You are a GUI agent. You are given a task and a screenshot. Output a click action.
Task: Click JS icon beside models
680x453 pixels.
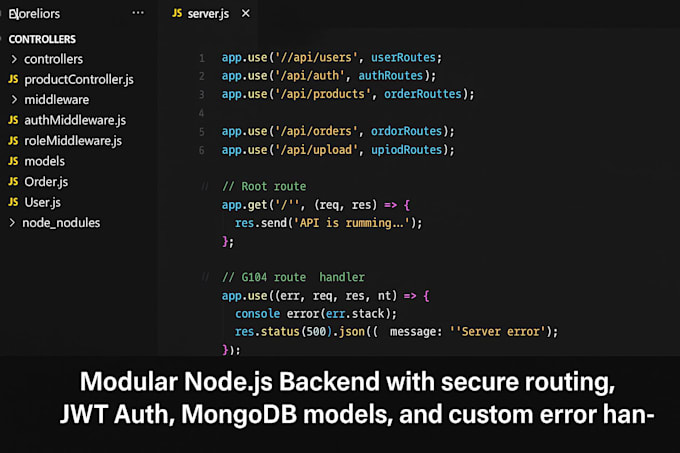13,161
